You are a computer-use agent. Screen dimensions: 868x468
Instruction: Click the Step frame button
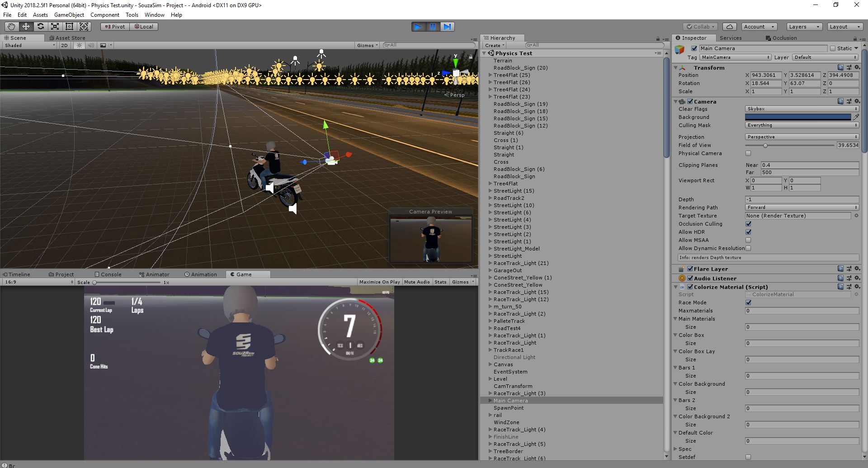(447, 27)
